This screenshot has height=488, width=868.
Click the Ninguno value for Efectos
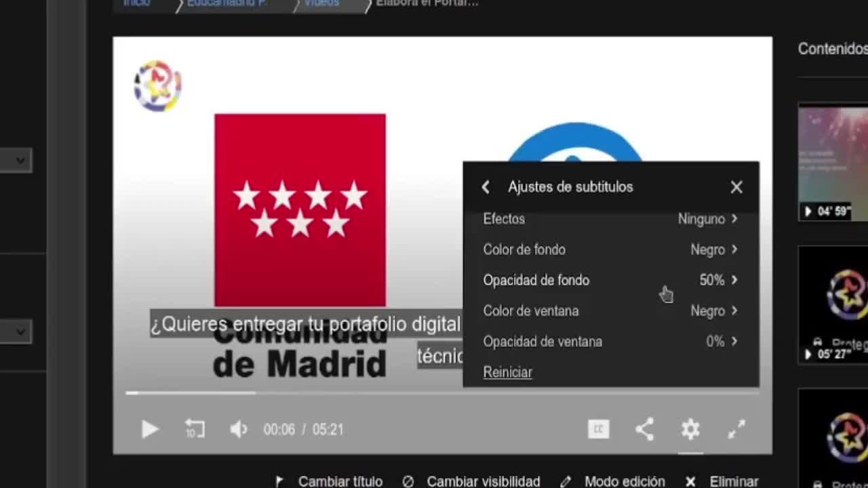(x=701, y=219)
